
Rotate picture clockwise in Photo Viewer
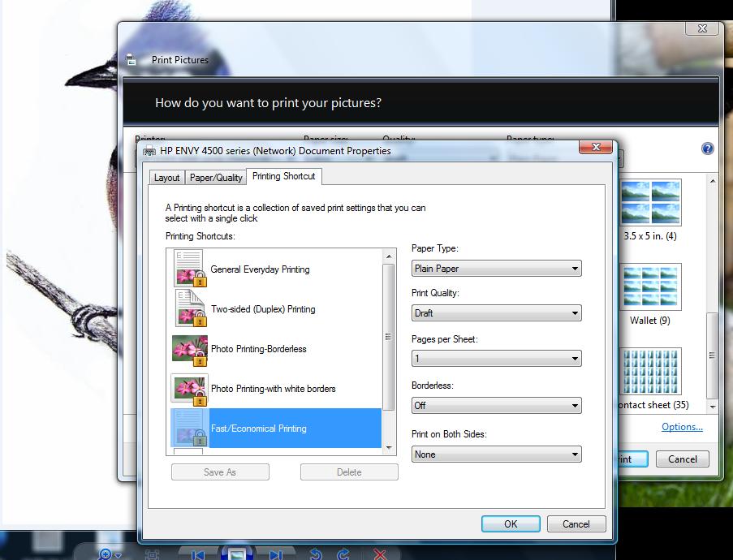coord(343,554)
